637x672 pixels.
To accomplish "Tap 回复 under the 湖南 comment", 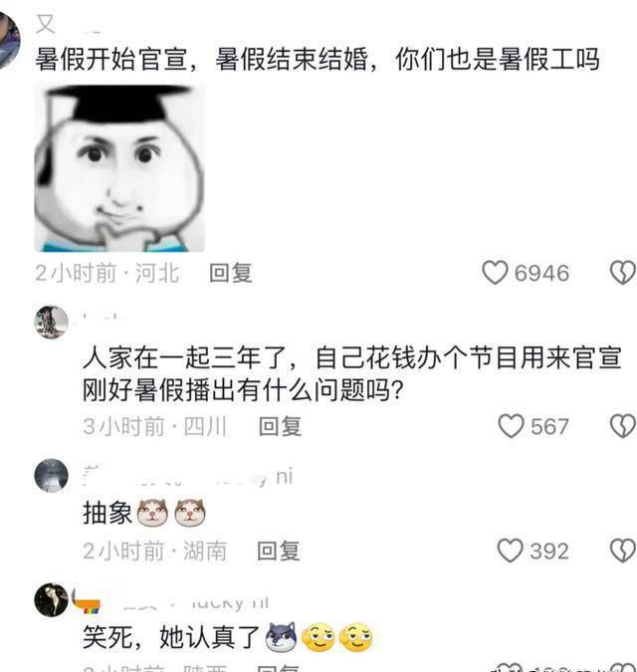I will click(x=279, y=551).
